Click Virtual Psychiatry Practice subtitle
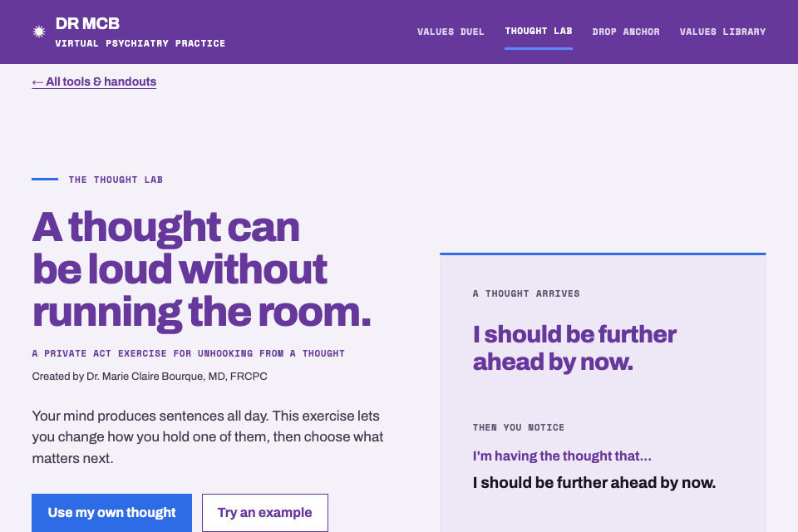Image resolution: width=798 pixels, height=532 pixels. click(x=140, y=43)
